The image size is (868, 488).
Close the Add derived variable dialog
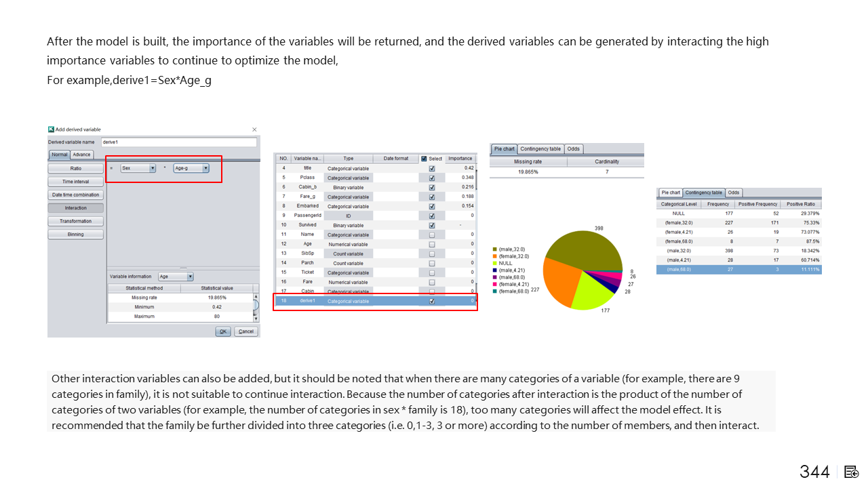(254, 129)
